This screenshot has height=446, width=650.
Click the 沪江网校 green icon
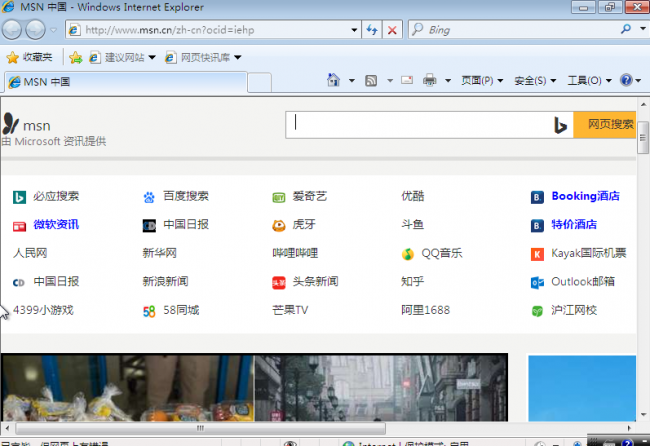click(x=537, y=311)
